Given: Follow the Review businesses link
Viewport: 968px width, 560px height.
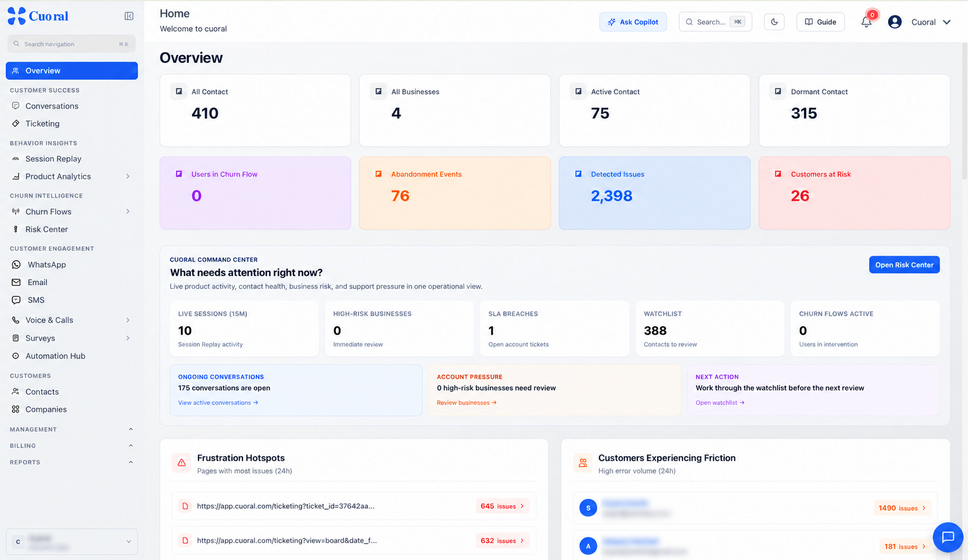Looking at the screenshot, I should click(466, 403).
